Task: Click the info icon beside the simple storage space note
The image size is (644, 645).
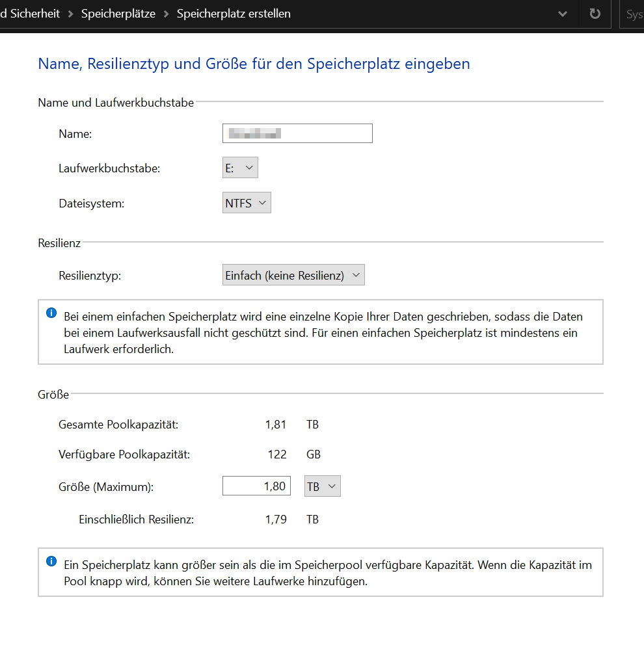Action: [x=51, y=313]
